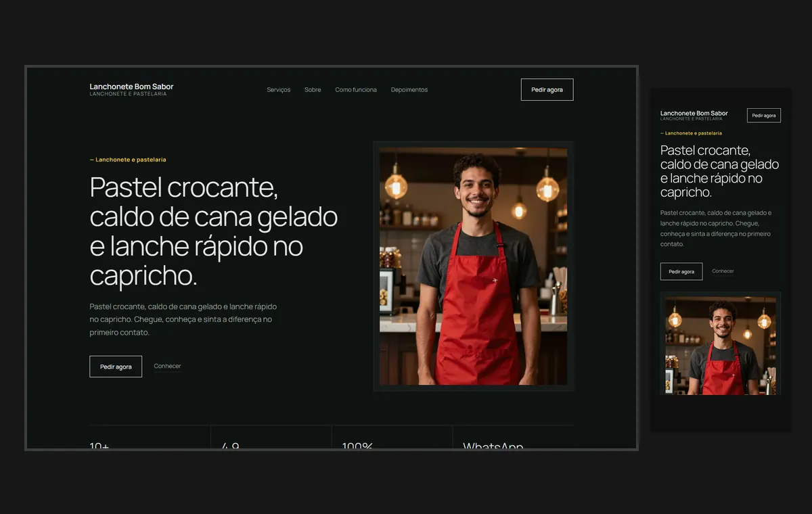Click the "LANCHONETE E PASTELARIA" subtitle under desktop logo
The image size is (812, 514).
pyautogui.click(x=128, y=94)
